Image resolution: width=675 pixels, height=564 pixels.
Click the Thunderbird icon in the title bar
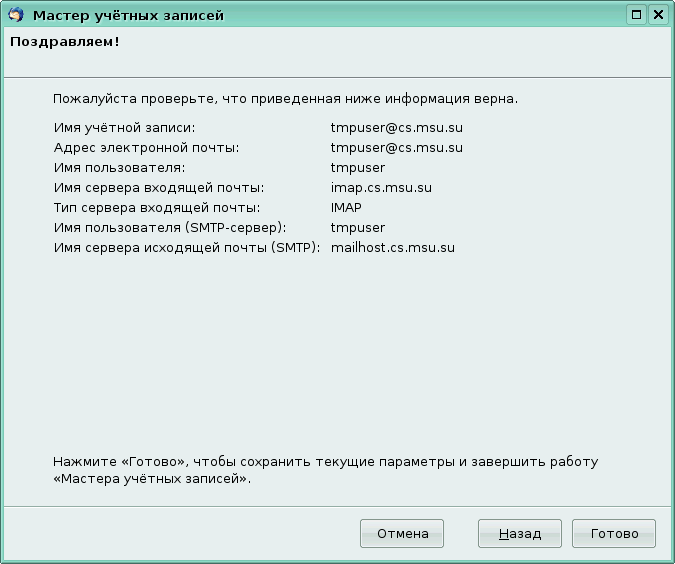coord(14,15)
